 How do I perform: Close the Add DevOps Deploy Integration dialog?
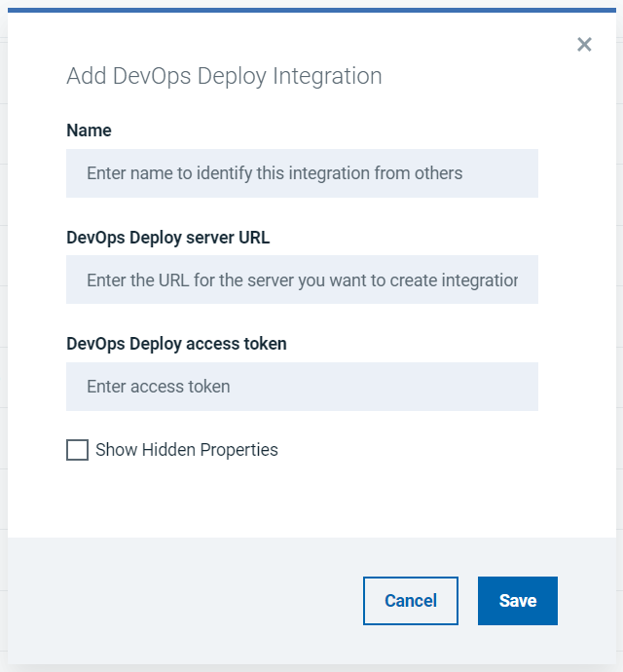tap(584, 44)
